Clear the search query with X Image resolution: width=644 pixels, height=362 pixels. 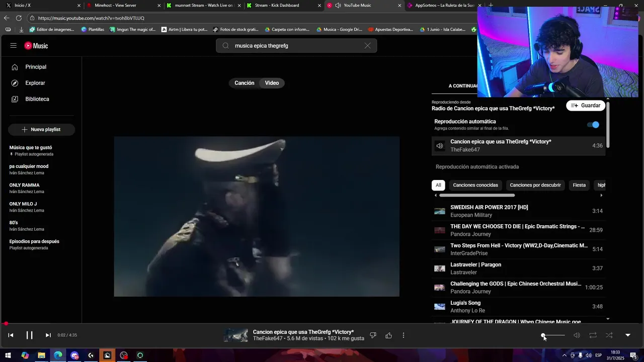coord(368,46)
